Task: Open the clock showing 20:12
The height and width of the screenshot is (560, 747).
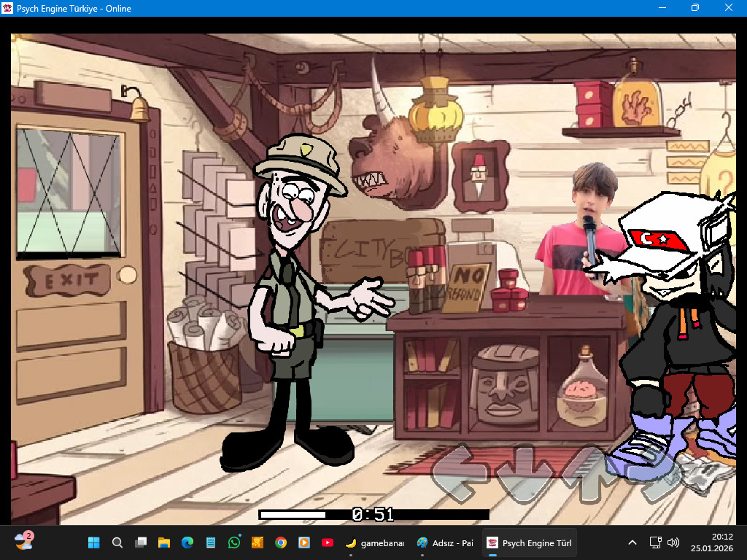Action: 712,542
